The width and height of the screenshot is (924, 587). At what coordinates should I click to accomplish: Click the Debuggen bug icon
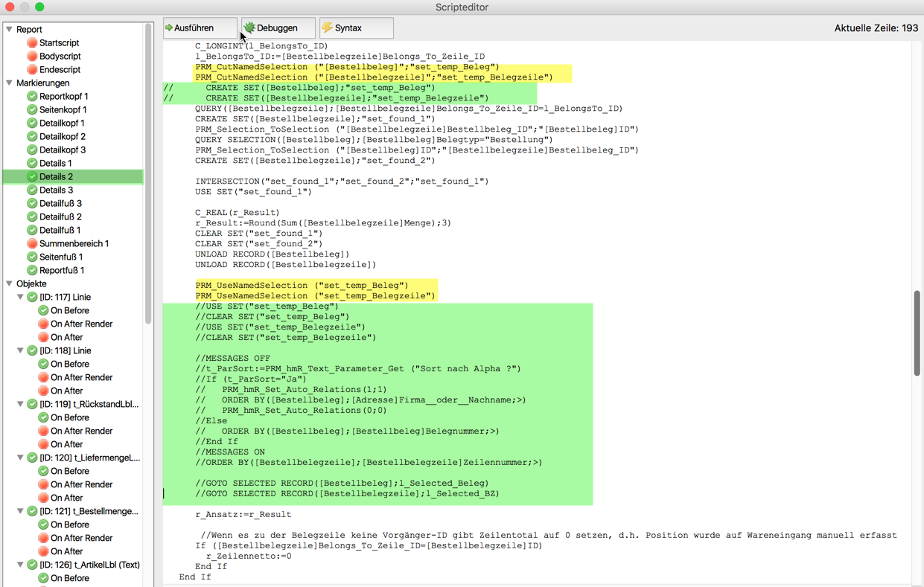pos(249,28)
